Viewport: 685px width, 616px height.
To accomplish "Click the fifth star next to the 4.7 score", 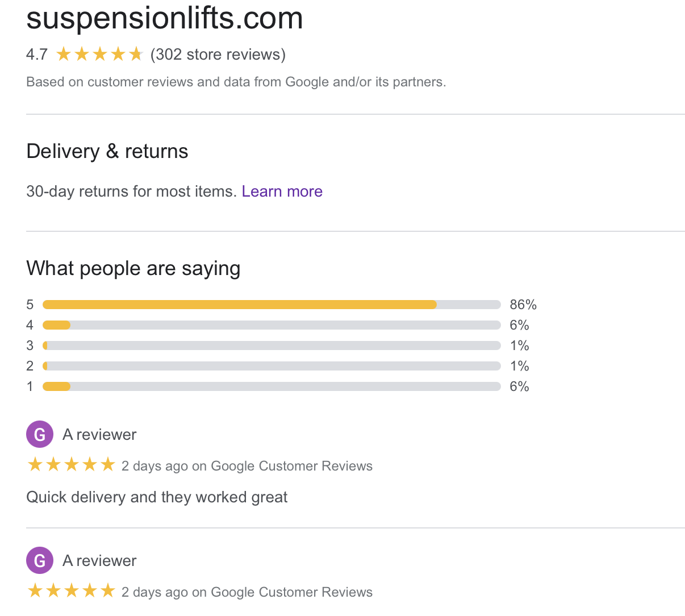I will pos(136,53).
